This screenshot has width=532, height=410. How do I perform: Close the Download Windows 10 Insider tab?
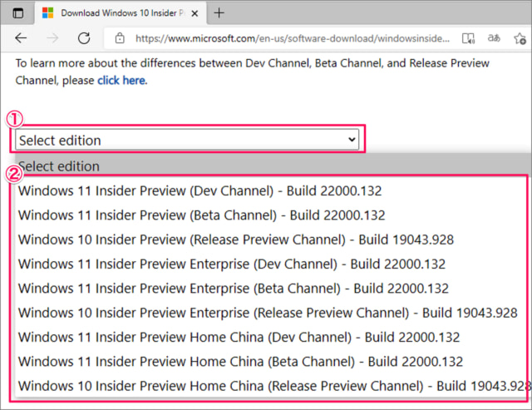coord(195,13)
